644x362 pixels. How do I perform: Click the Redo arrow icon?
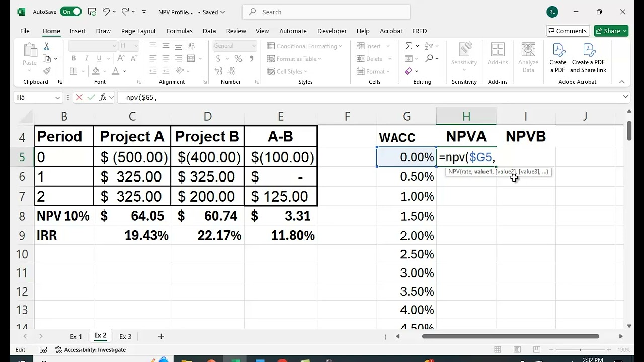125,12
